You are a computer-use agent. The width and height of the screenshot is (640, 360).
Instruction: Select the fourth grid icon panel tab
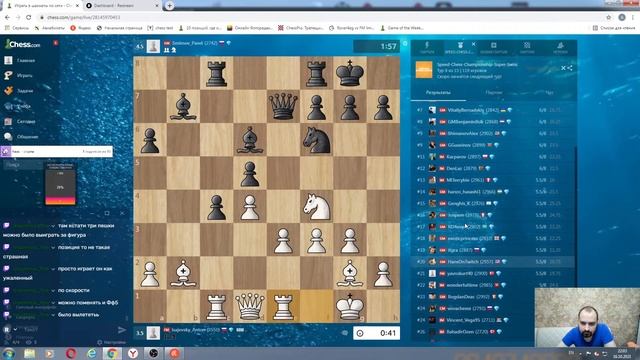527,47
